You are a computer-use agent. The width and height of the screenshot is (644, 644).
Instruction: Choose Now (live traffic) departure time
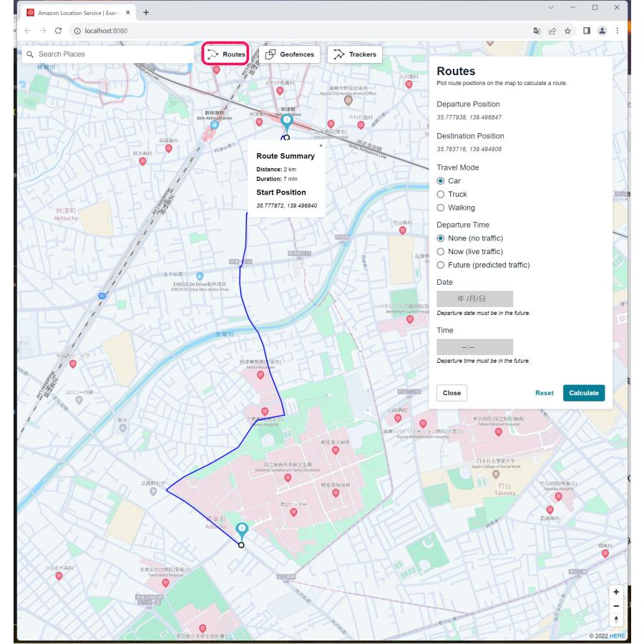441,251
